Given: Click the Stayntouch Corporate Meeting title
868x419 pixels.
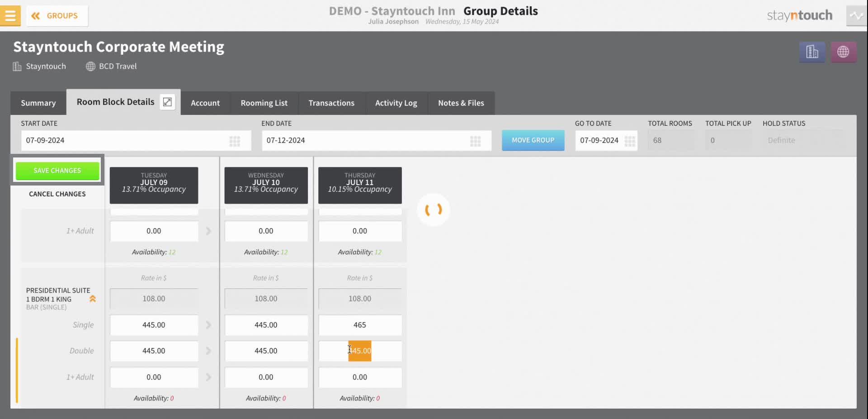Looking at the screenshot, I should coord(119,47).
